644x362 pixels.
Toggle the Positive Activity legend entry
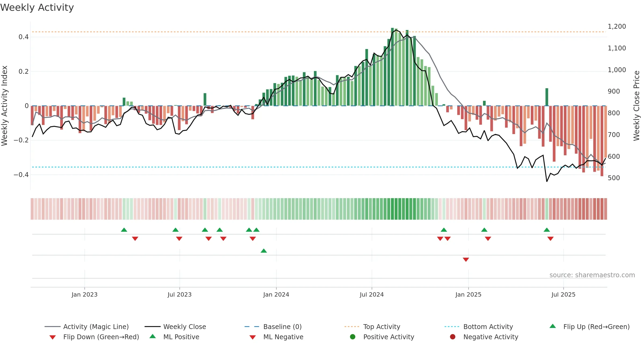coord(382,337)
